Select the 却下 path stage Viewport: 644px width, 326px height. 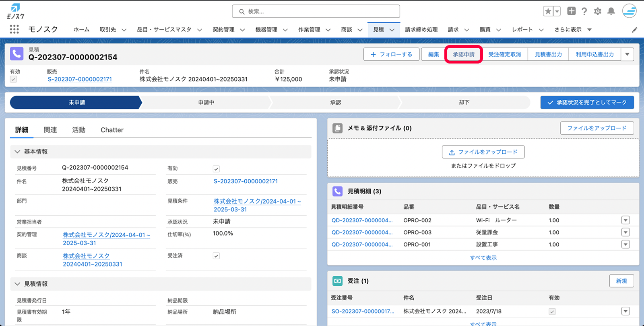coord(464,103)
